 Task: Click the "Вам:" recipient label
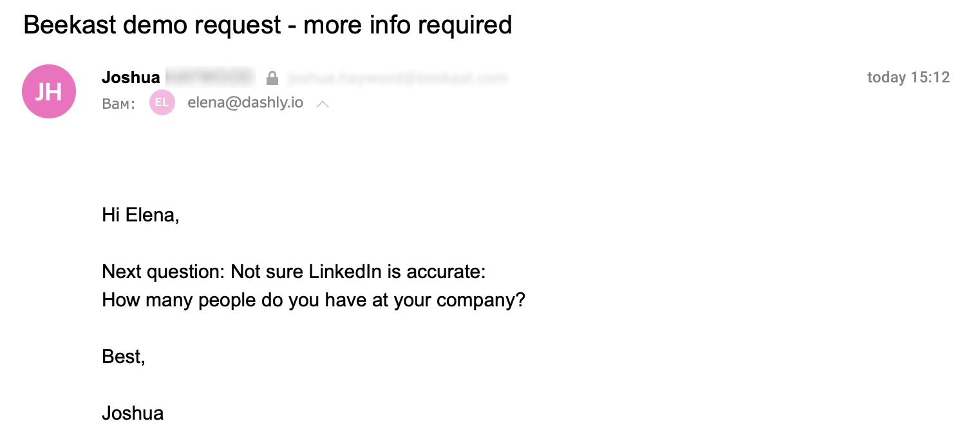[118, 104]
